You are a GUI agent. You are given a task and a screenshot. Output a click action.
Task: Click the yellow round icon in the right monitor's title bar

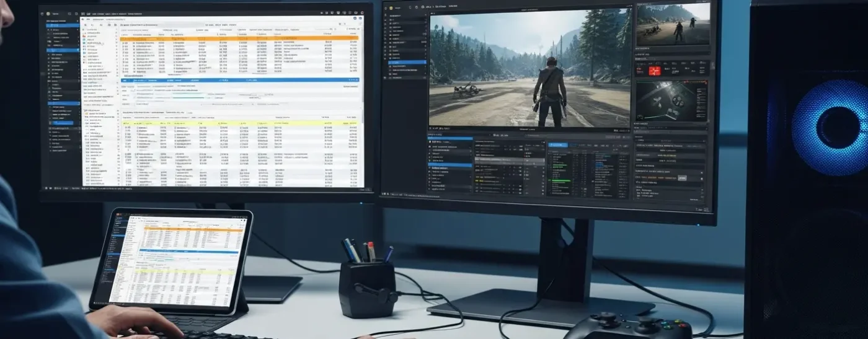coord(392,7)
